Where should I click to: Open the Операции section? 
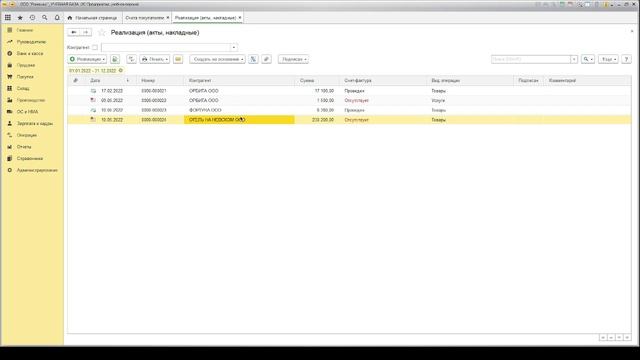click(27, 135)
